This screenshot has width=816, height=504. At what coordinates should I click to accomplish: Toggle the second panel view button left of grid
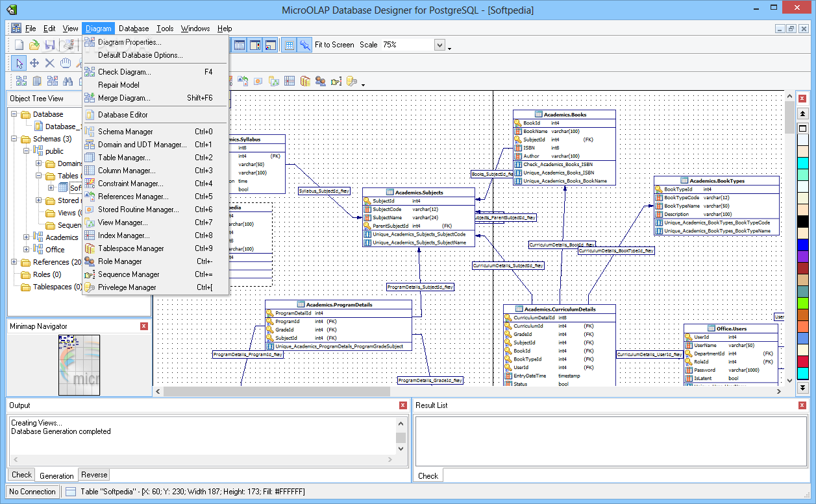(x=255, y=45)
